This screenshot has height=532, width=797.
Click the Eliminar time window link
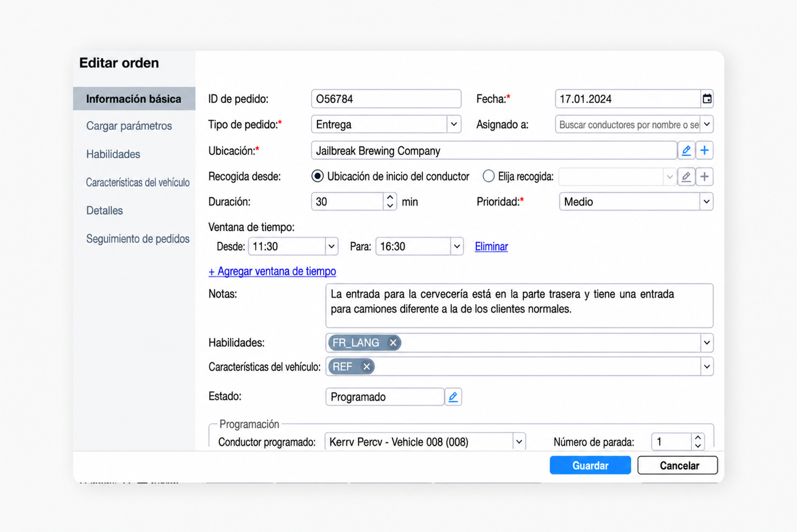tap(491, 246)
